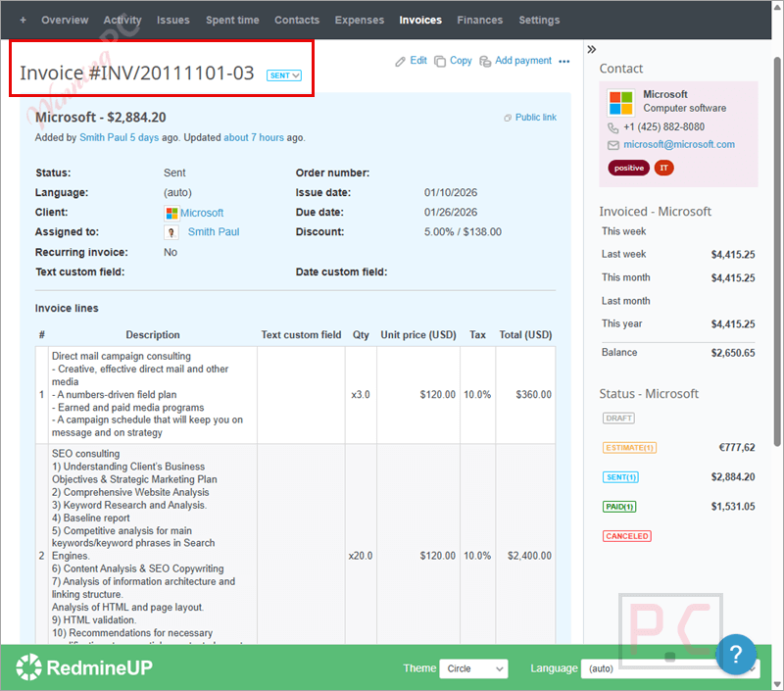Image resolution: width=784 pixels, height=691 pixels.
Task: Click the DRAFT status badge
Action: tap(618, 418)
